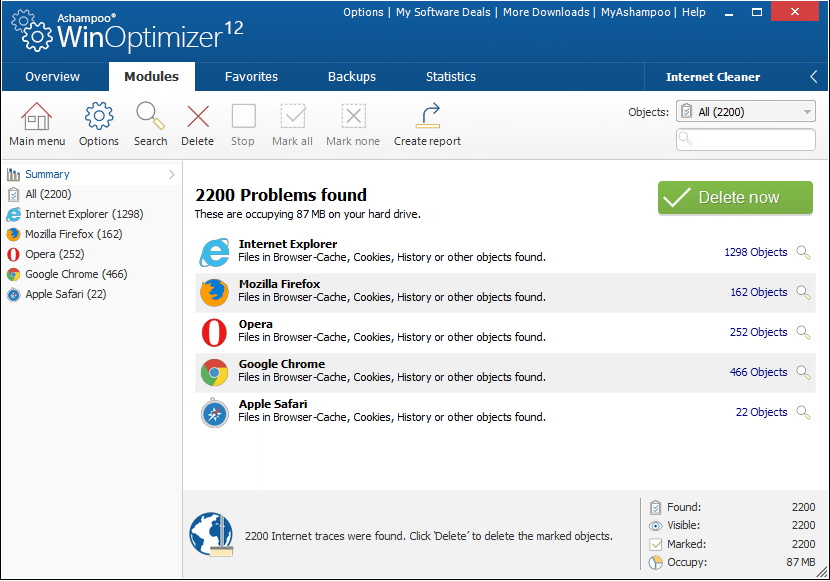Viewport: 830px width, 581px height.
Task: Click the Occupy value 87 MB
Action: (x=800, y=562)
